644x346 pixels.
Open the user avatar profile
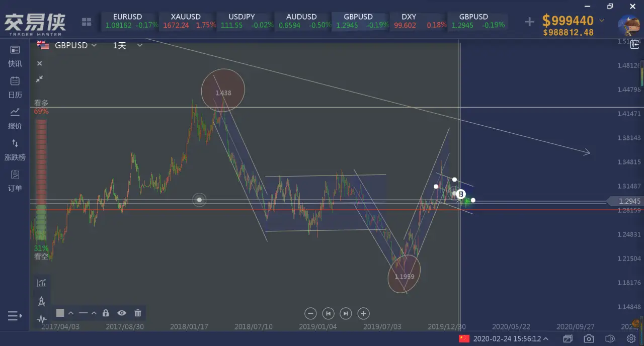[x=629, y=26]
